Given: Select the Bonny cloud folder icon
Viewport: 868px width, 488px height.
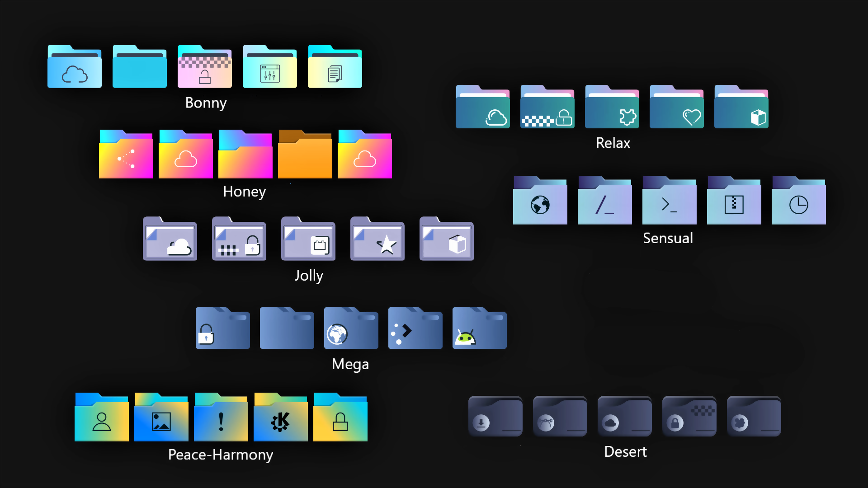Looking at the screenshot, I should (74, 68).
